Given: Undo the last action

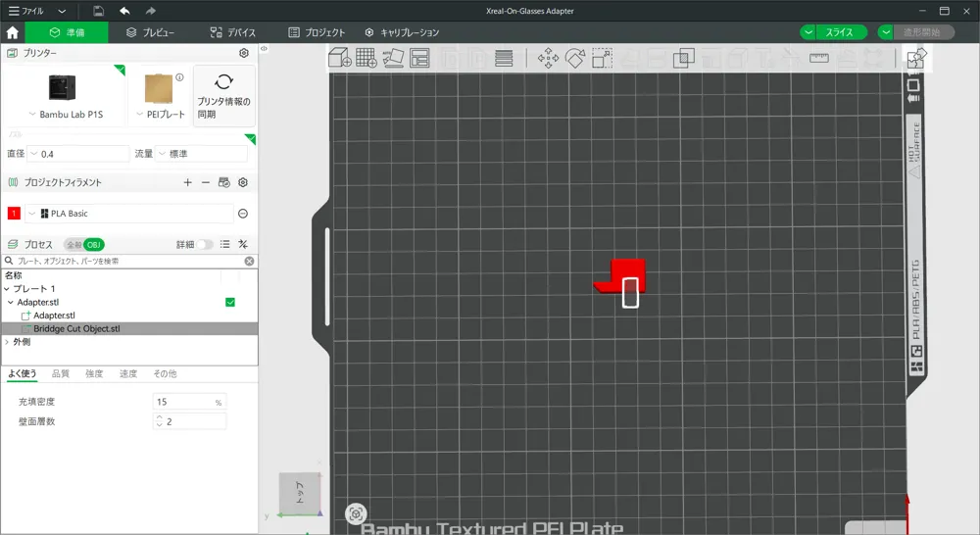Looking at the screenshot, I should point(124,11).
